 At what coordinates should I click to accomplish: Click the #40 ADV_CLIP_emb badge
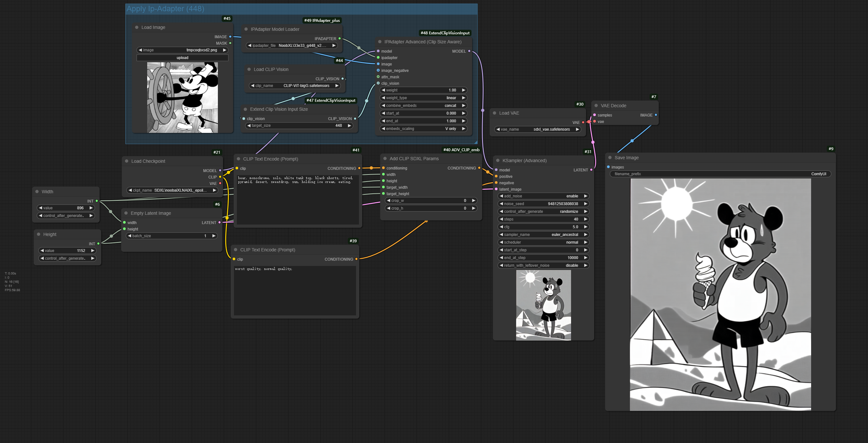[461, 150]
